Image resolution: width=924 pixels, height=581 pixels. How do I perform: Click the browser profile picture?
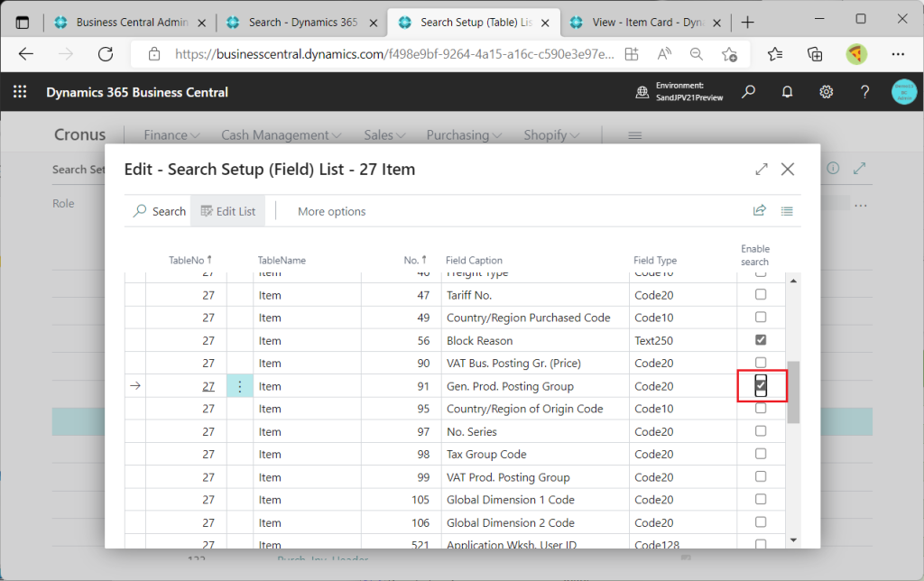tap(856, 54)
